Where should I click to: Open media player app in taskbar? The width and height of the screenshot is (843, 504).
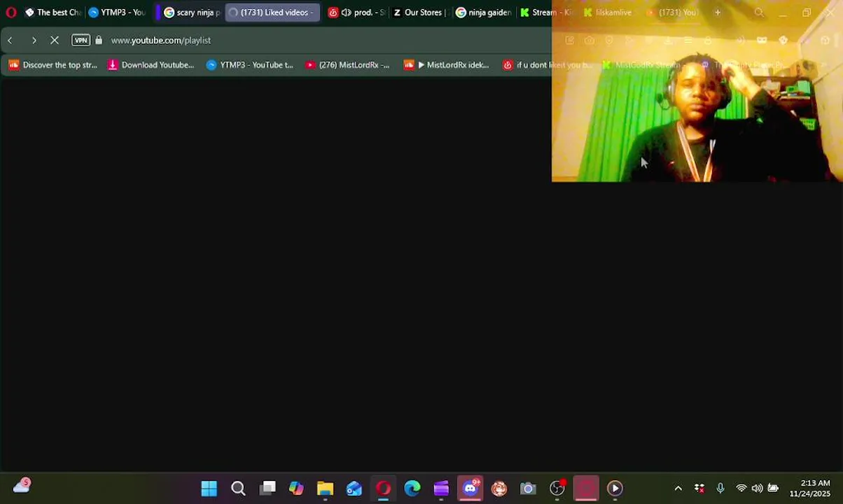click(x=615, y=489)
